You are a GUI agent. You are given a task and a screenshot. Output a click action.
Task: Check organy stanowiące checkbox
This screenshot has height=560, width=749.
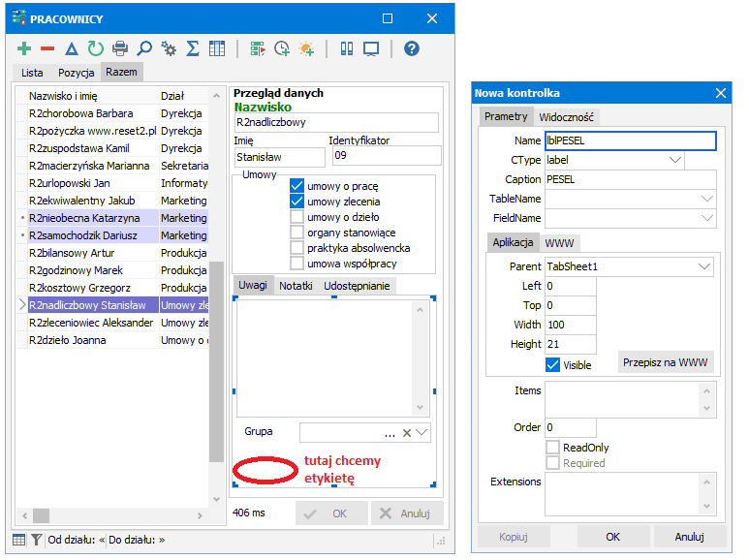coord(296,233)
